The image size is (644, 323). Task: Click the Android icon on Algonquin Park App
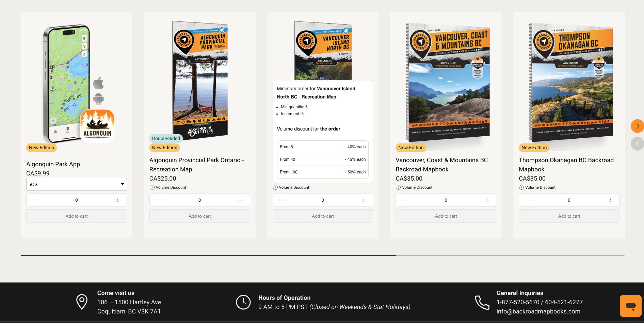pos(98,99)
